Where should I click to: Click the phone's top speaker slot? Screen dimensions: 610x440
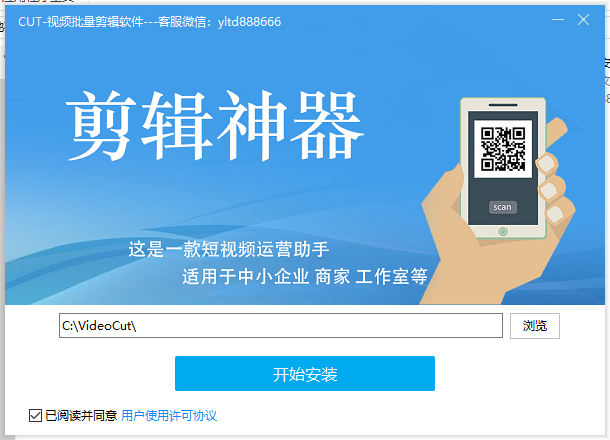click(x=503, y=105)
